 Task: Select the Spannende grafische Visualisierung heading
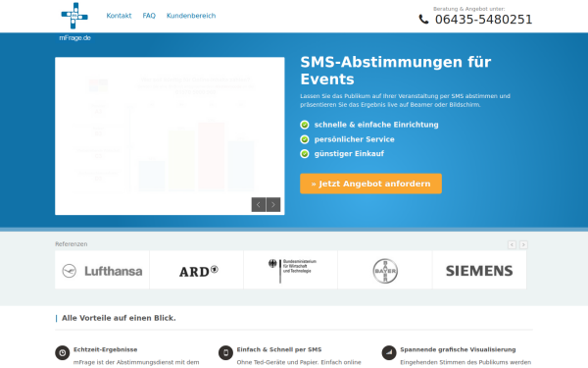point(458,349)
